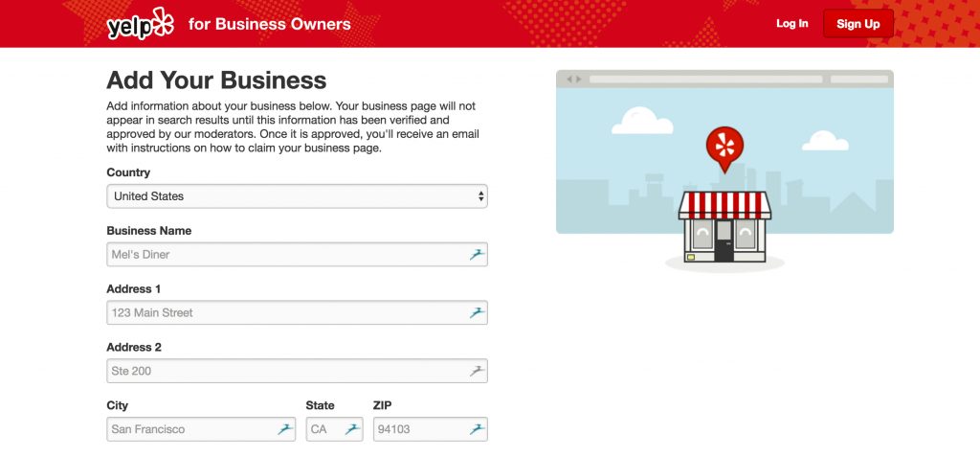Click the 'City' field label

point(117,405)
